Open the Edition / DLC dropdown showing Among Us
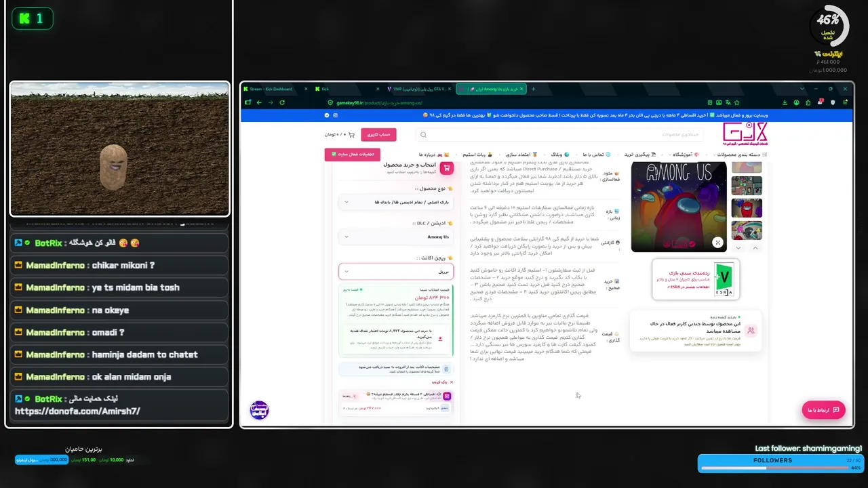The image size is (868, 488). coord(396,237)
